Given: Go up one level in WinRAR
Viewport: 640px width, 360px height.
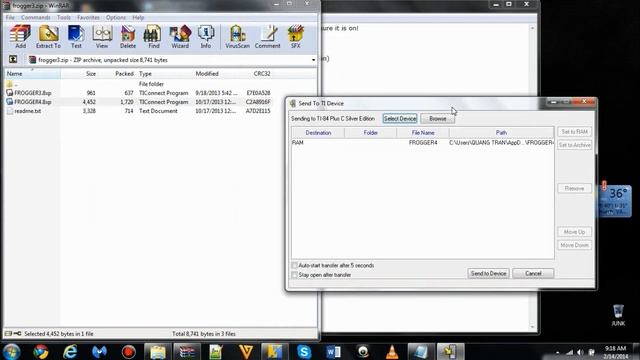Looking at the screenshot, I should [x=13, y=60].
